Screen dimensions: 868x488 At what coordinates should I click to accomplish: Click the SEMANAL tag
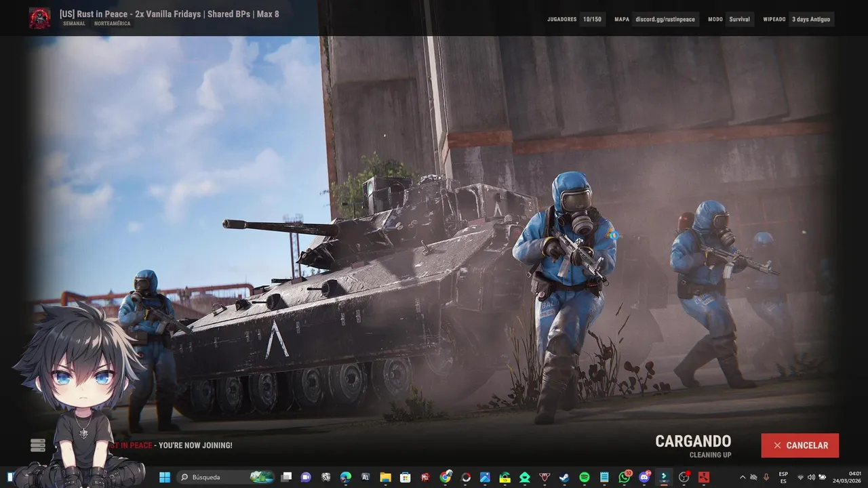coord(75,24)
